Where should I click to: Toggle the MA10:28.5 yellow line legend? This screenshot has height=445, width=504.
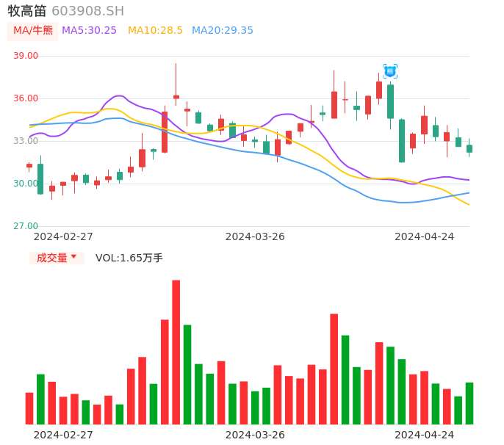click(155, 31)
